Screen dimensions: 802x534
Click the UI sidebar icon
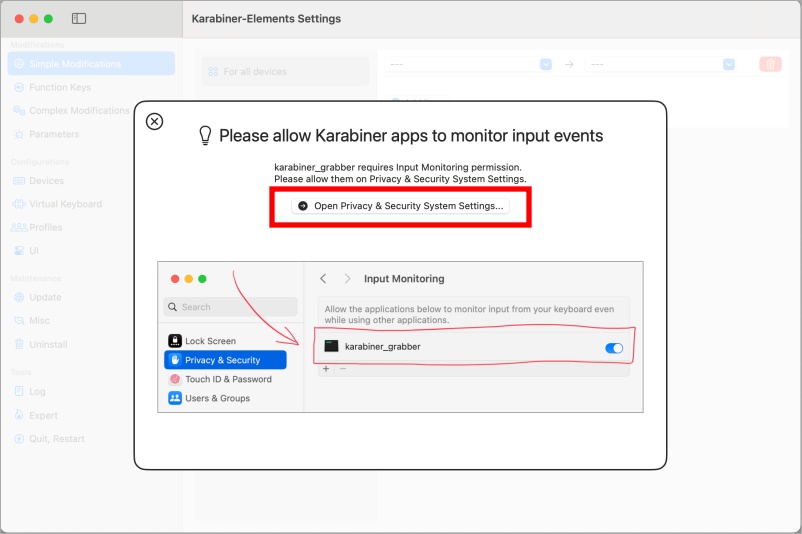(x=19, y=250)
